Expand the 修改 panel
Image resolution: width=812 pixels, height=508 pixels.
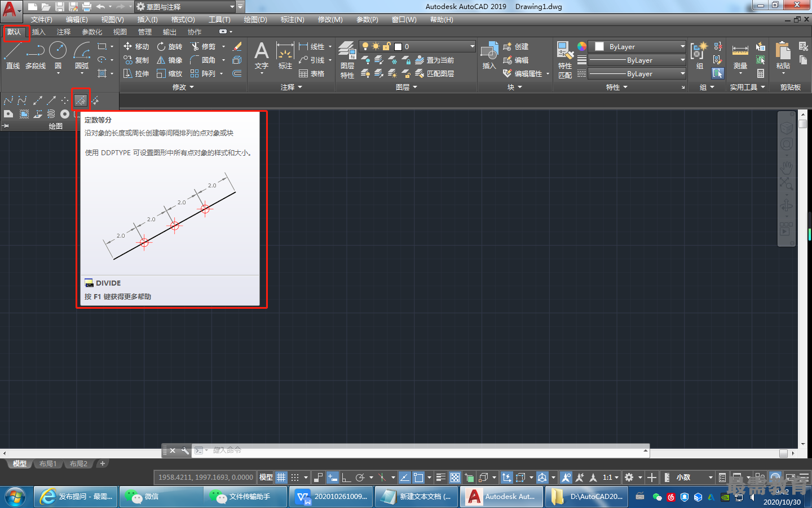[x=183, y=87]
